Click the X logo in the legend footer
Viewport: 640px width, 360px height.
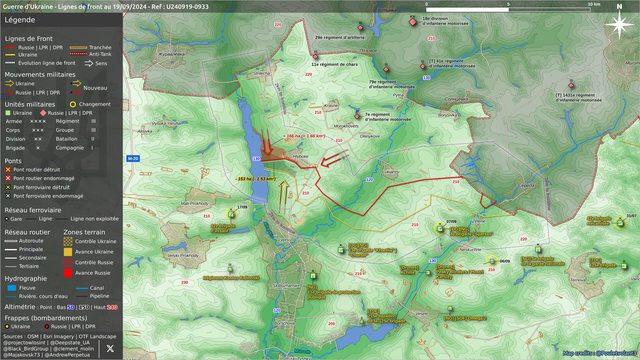(x=110, y=348)
